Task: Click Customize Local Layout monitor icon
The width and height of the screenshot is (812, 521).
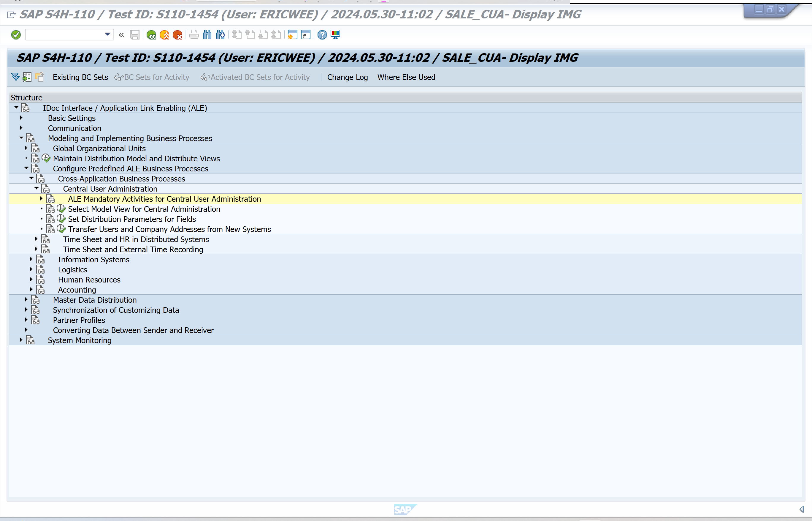Action: coord(335,34)
